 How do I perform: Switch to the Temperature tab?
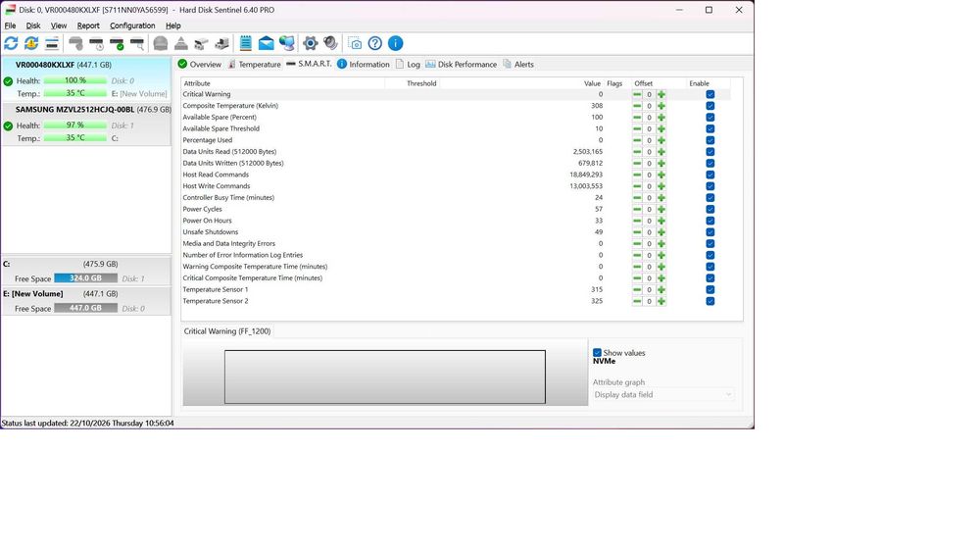pos(254,65)
